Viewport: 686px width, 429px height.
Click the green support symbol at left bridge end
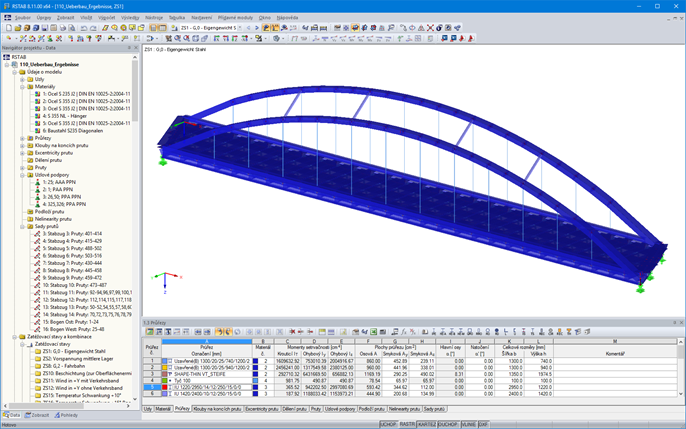(163, 161)
